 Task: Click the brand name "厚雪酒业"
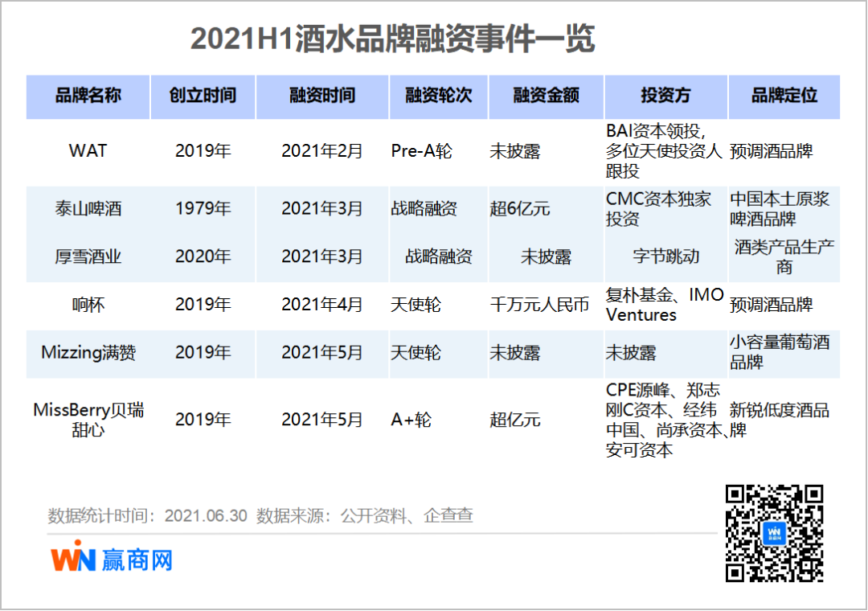coord(88,256)
